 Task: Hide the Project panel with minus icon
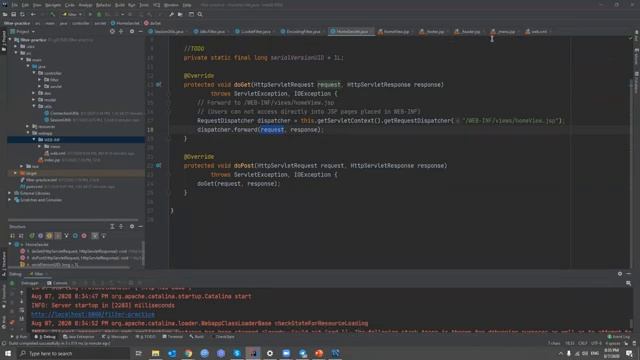140,31
